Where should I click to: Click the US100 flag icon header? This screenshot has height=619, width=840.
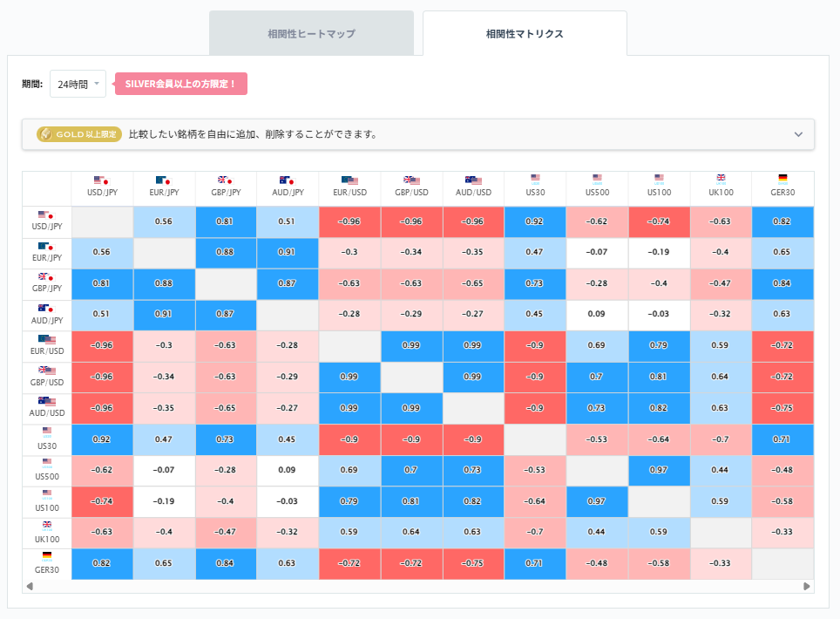coord(659,179)
